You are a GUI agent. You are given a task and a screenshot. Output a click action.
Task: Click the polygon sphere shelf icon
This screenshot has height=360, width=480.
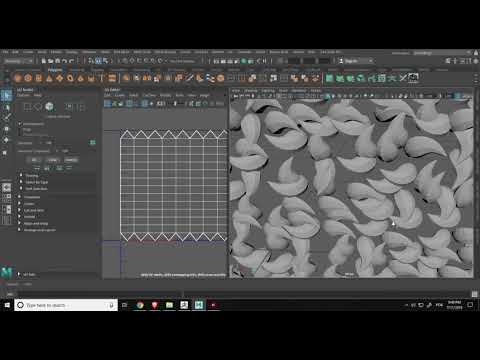tap(18, 78)
